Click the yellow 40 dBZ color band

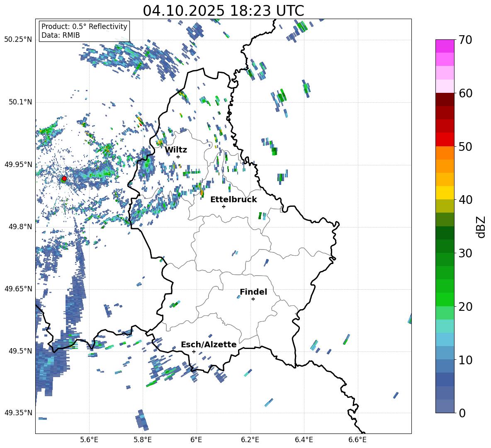coord(445,193)
